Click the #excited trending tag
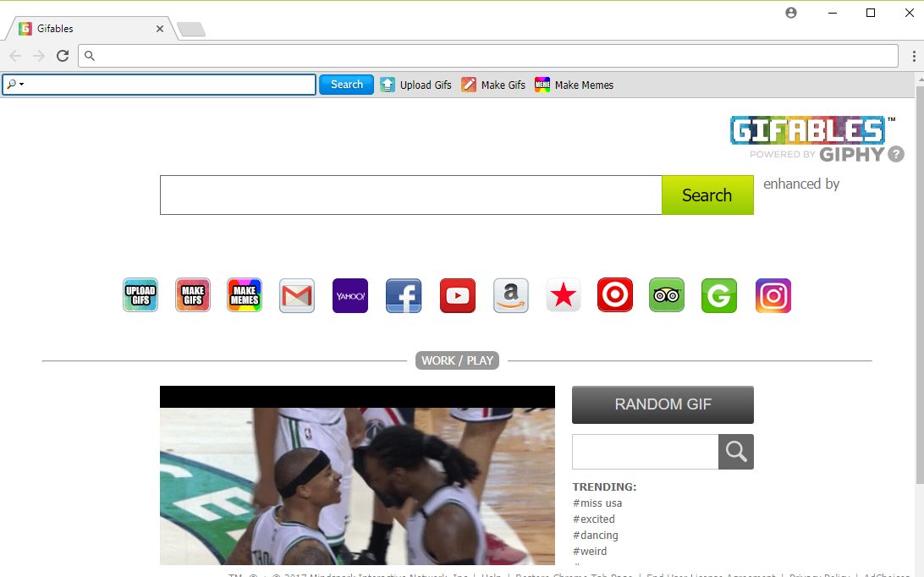The height and width of the screenshot is (577, 924). pyautogui.click(x=593, y=519)
